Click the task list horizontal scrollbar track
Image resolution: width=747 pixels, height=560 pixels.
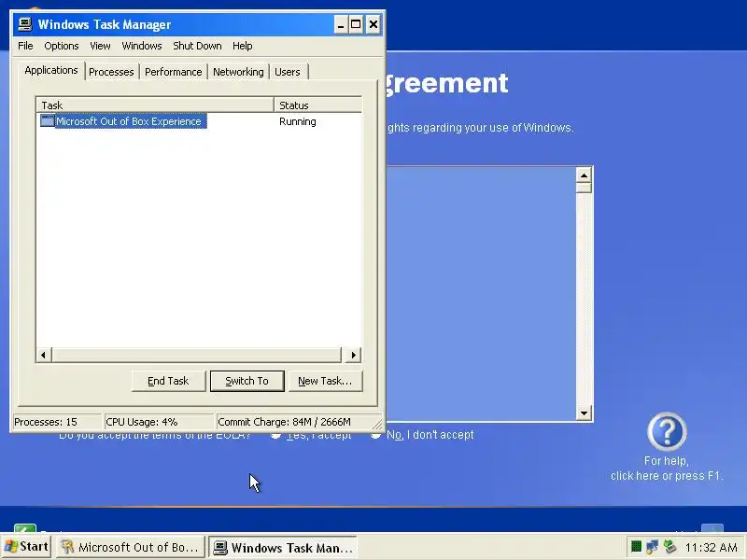(x=197, y=355)
